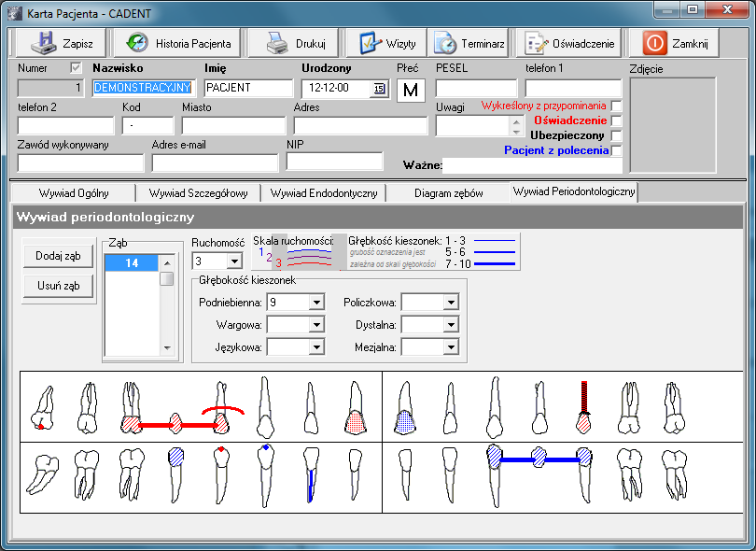Open Wywiad Endodontyczny tab
Image resolution: width=756 pixels, height=551 pixels.
[324, 193]
